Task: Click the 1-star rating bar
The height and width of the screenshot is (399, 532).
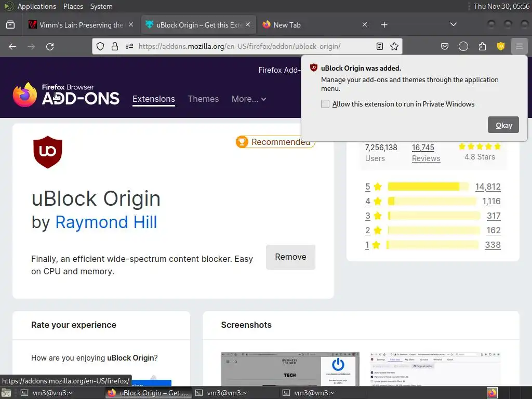Action: pos(433,245)
